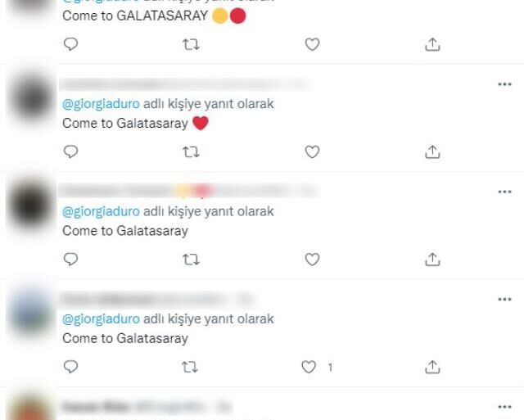Reply to the tweet with 1 like
The width and height of the screenshot is (524, 420).
pos(70,367)
